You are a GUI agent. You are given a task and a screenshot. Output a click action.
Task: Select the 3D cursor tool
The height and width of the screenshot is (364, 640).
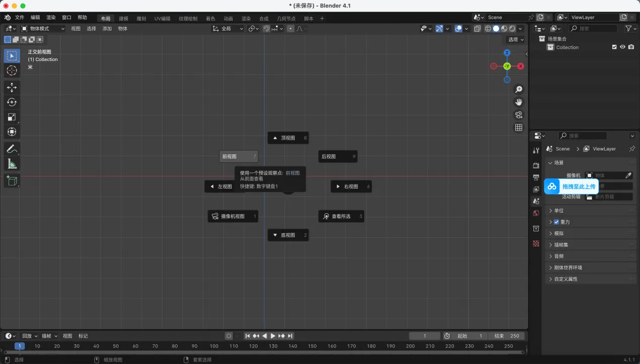point(12,71)
